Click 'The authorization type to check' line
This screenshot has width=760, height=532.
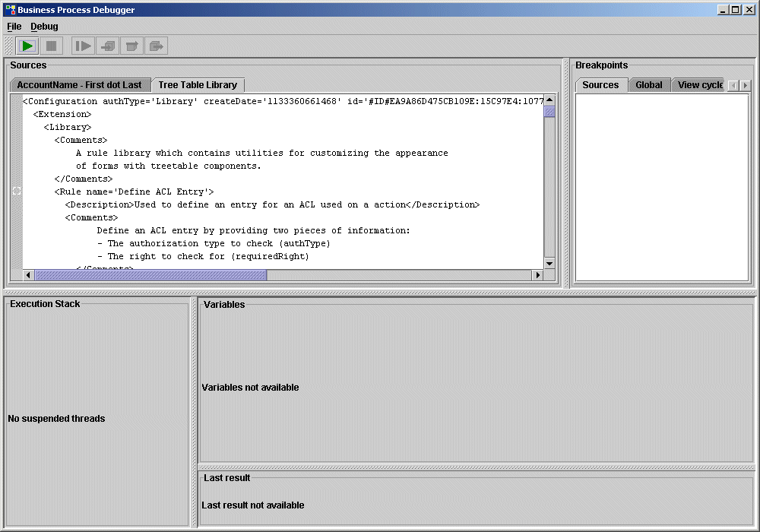pos(214,244)
